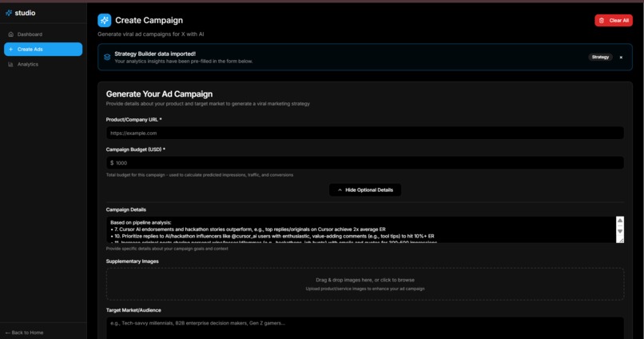Go Back to Home link
This screenshot has height=339, width=644.
pyautogui.click(x=24, y=333)
